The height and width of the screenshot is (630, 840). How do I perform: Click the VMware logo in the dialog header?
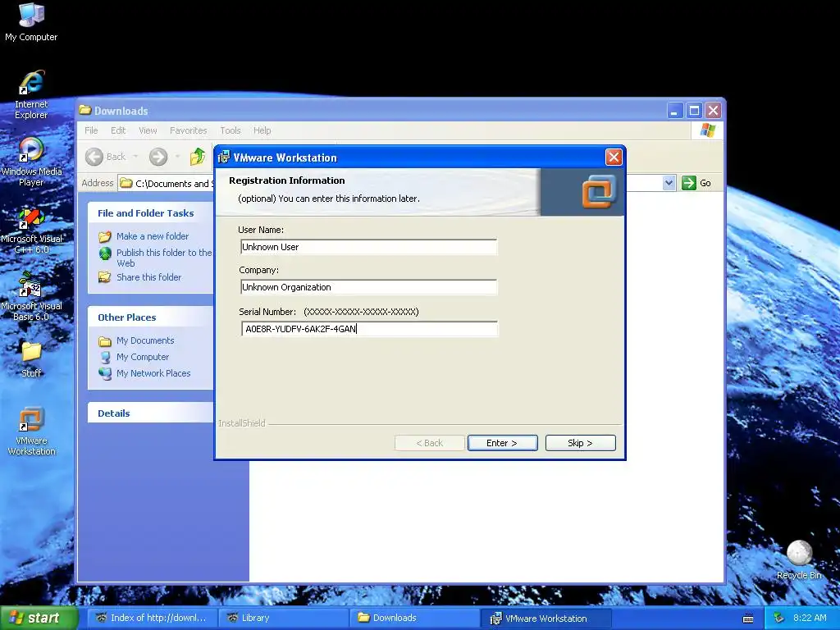pyautogui.click(x=600, y=191)
